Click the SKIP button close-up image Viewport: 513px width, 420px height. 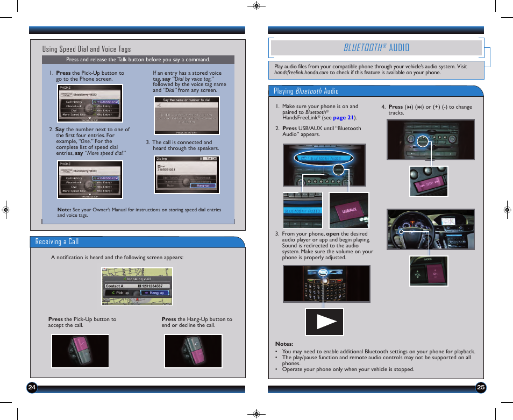(x=429, y=181)
